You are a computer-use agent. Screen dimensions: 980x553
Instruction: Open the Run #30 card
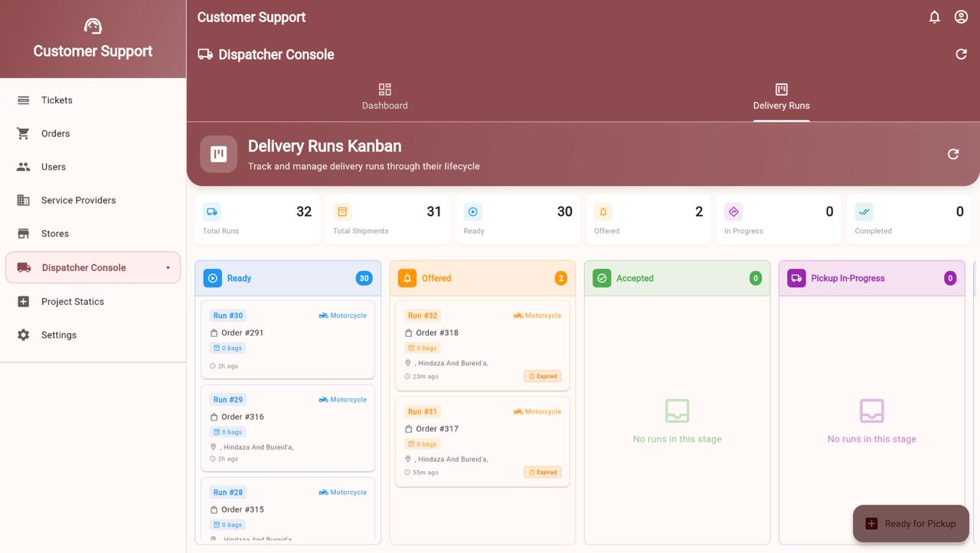click(288, 340)
